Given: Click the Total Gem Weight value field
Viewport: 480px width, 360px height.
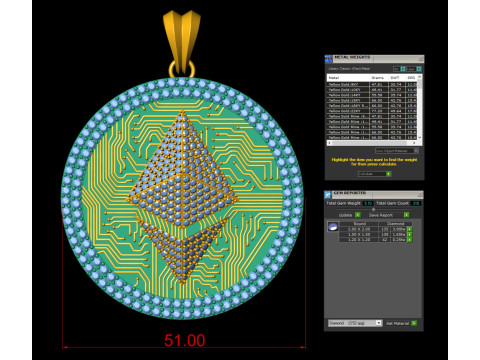Looking at the screenshot, I should tap(368, 203).
